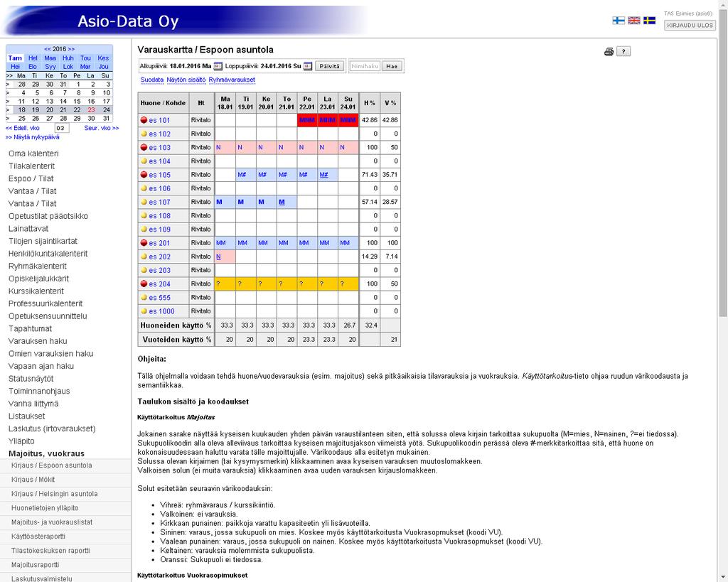Viewport: 728px width, 582px height.
Task: Click yellow status dot of es 1000
Action: 144,311
